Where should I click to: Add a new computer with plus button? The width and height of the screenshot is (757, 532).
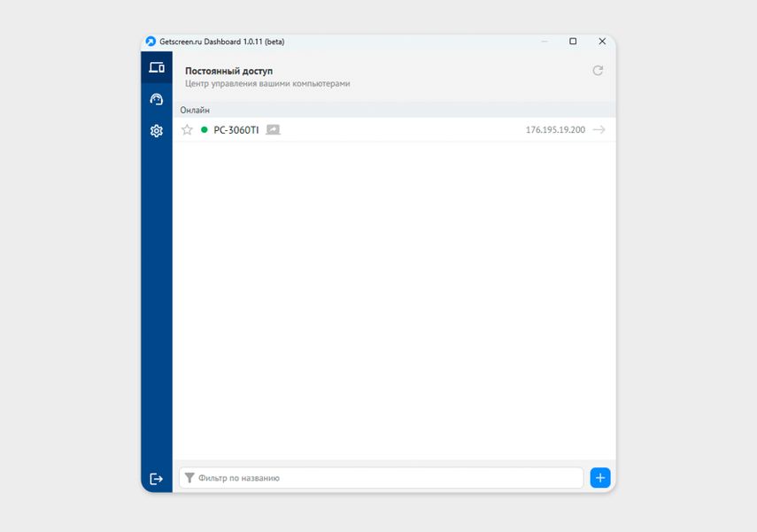(600, 477)
